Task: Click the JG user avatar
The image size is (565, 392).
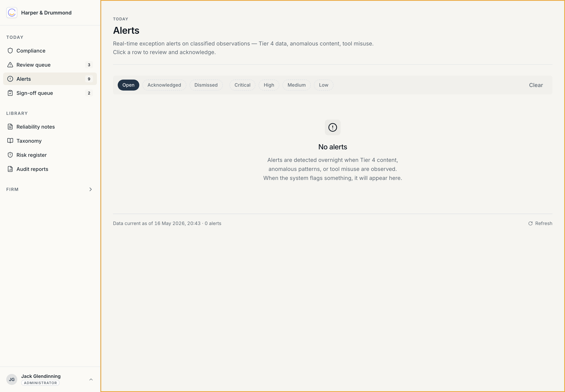Action: (x=12, y=379)
